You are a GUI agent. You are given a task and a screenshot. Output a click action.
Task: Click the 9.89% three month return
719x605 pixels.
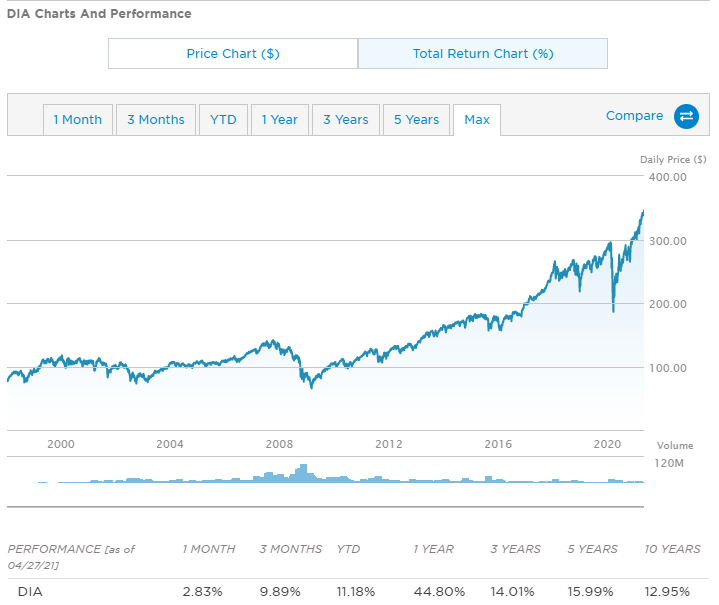click(x=280, y=592)
